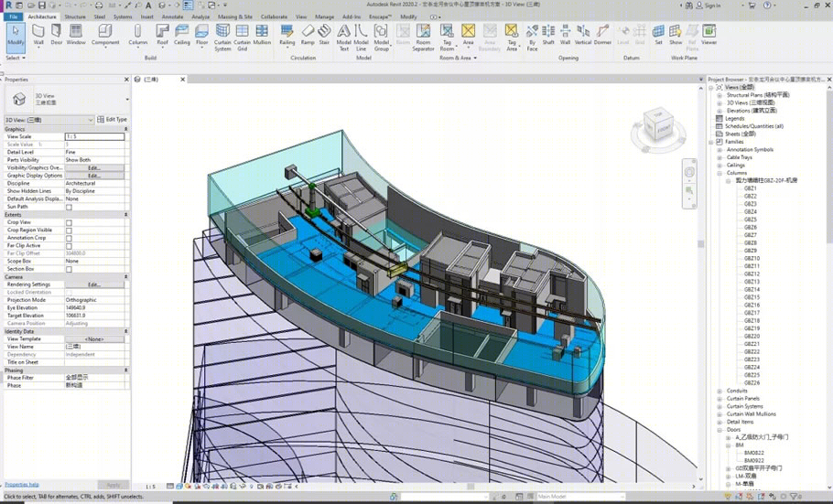
Task: Collapse the Views node in Project Browser
Action: [x=711, y=87]
